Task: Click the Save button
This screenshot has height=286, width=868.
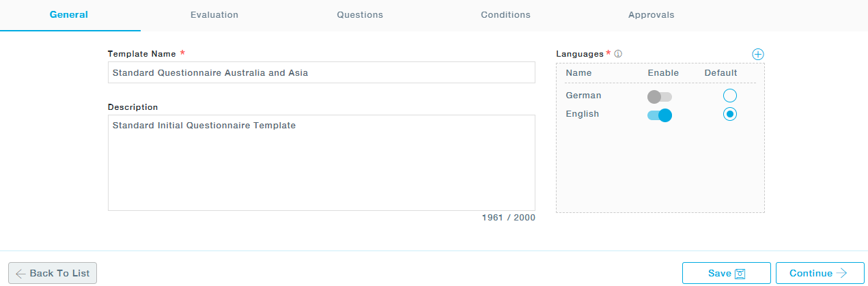Action: click(x=726, y=273)
